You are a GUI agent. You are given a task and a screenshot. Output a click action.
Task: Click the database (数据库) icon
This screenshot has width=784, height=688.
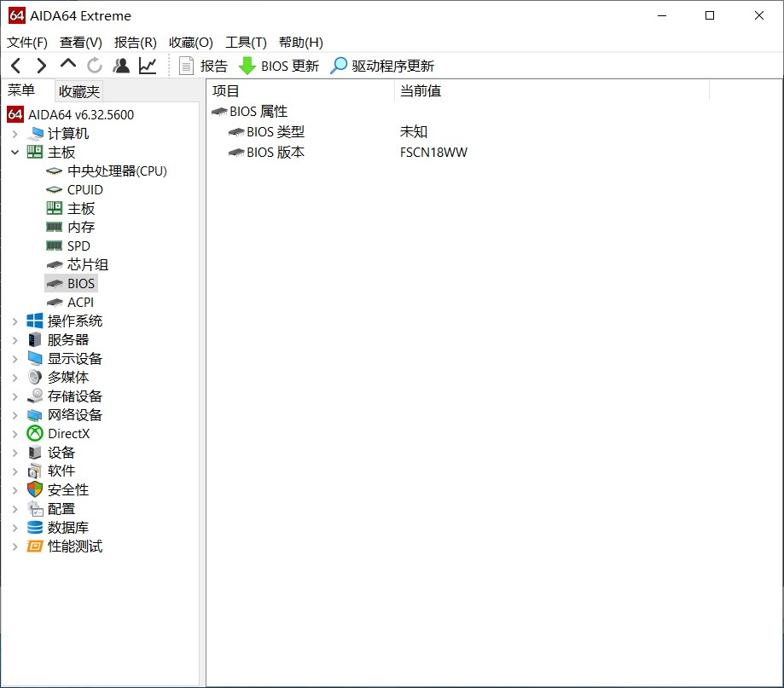34,527
